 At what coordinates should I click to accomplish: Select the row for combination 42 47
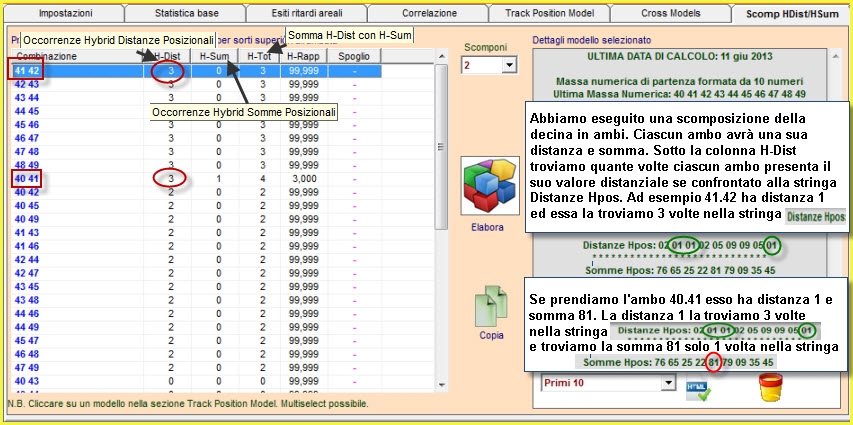point(196,273)
